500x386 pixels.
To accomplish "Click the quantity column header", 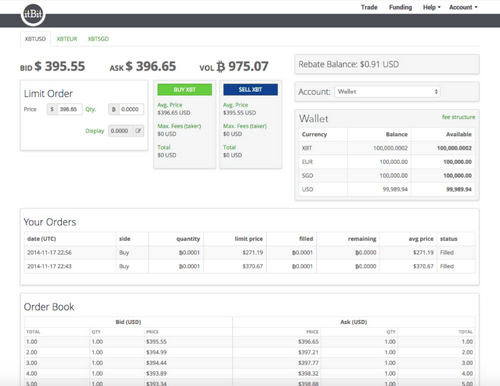I will click(x=188, y=239).
